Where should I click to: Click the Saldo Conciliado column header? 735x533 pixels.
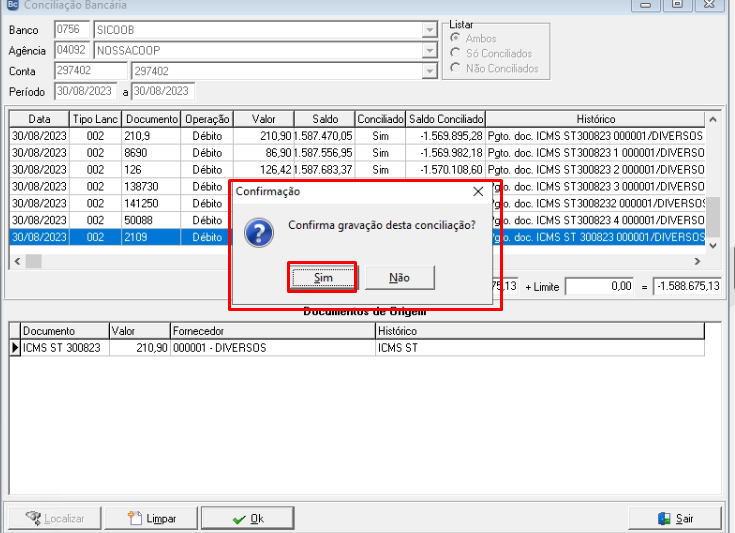click(445, 119)
